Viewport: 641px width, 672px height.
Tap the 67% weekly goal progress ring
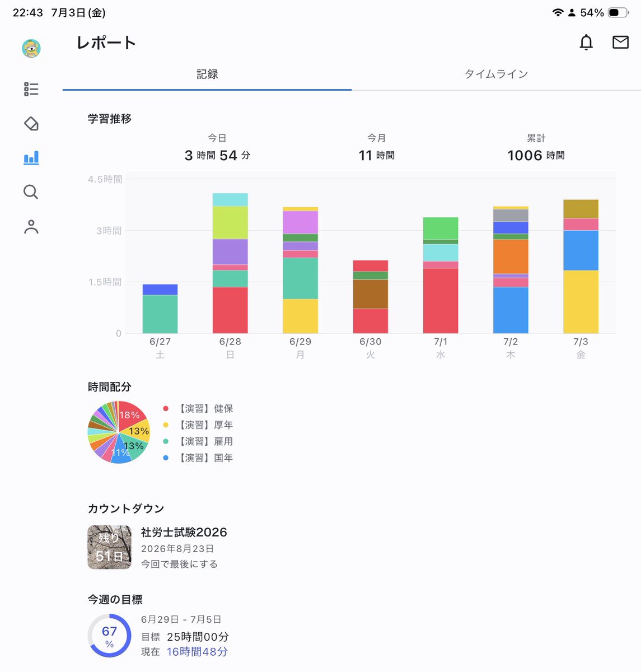click(x=110, y=636)
